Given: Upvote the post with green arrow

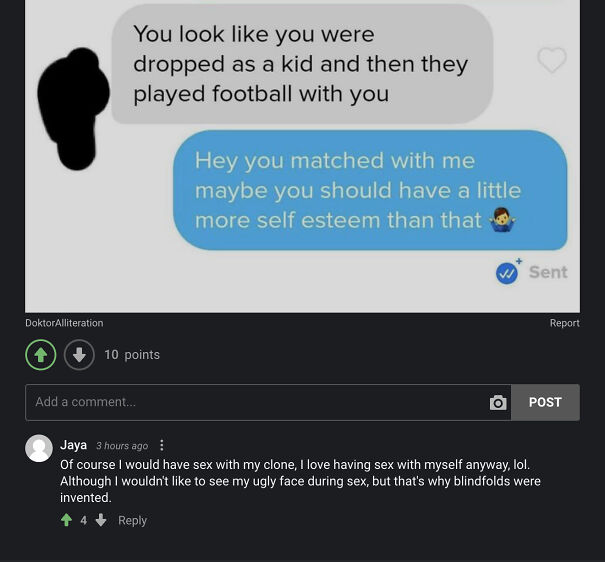Looking at the screenshot, I should pos(41,354).
